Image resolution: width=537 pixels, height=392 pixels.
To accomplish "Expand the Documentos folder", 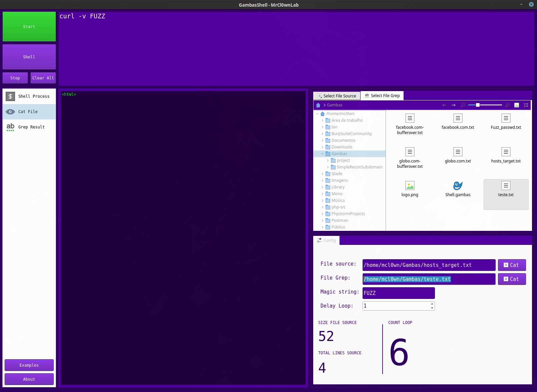I will click(x=323, y=140).
